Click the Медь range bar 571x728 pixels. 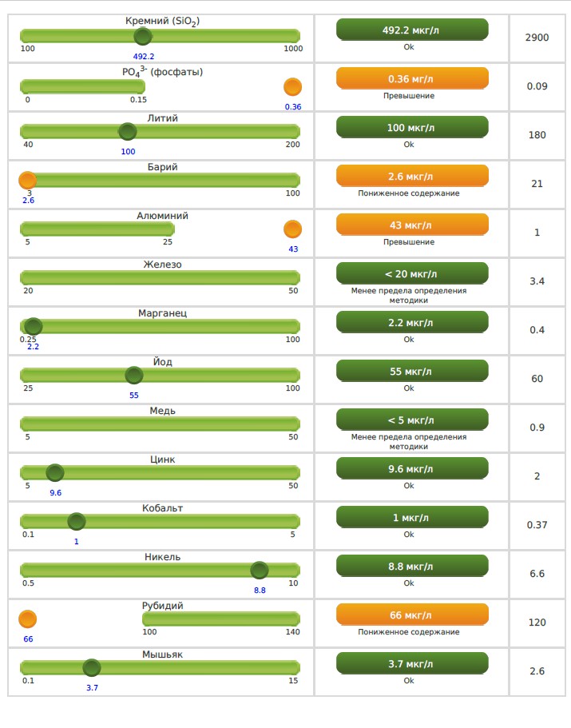[160, 424]
